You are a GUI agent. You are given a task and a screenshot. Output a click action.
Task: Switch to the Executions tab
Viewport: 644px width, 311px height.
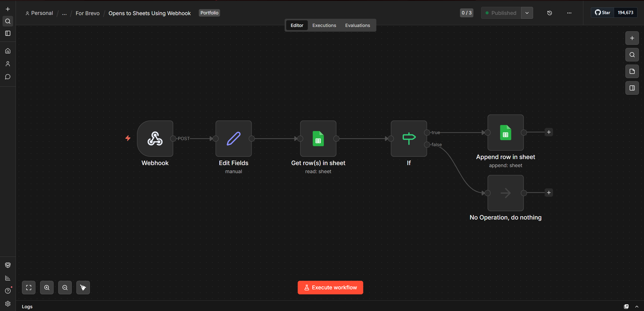324,25
